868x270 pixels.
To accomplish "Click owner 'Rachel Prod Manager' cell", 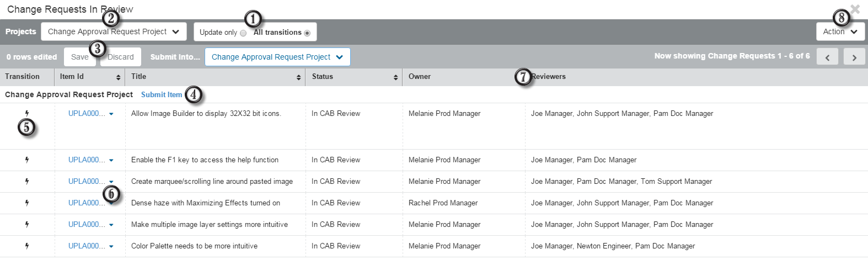I will click(x=443, y=203).
